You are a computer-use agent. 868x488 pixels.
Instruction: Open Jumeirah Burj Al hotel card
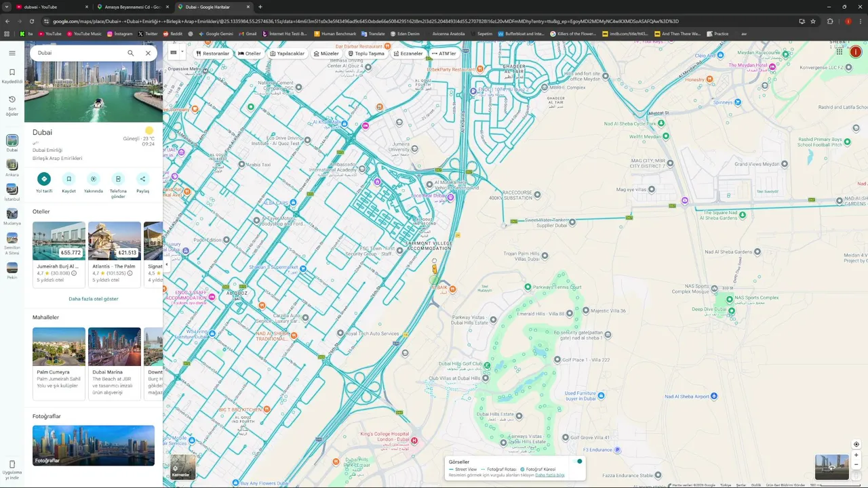[59, 254]
